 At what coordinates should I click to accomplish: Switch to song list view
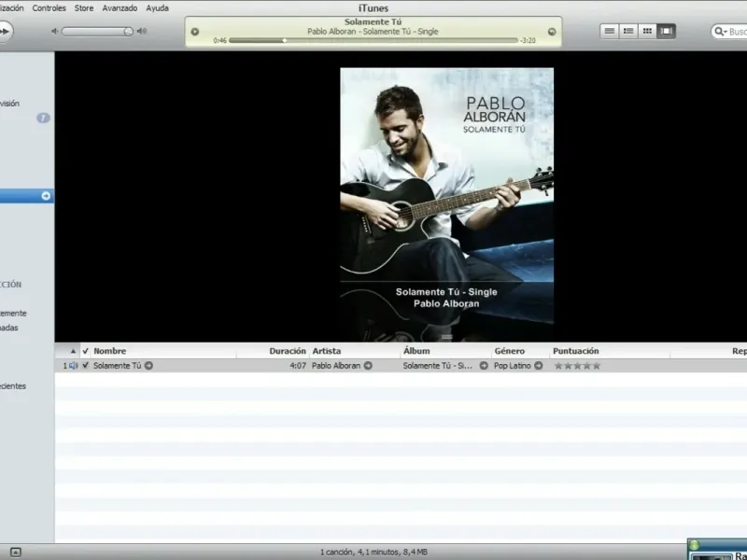point(610,31)
